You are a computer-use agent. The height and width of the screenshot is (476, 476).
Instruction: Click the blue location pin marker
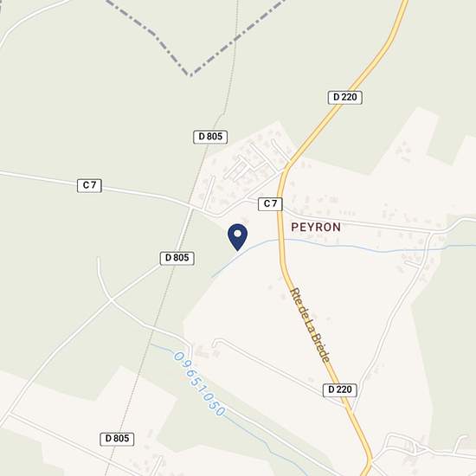(x=238, y=237)
